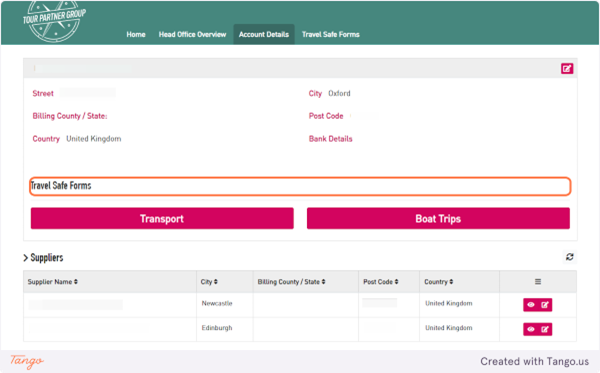The width and height of the screenshot is (600, 373).
Task: Open the Boat Trips travel safe form
Action: [x=438, y=218]
